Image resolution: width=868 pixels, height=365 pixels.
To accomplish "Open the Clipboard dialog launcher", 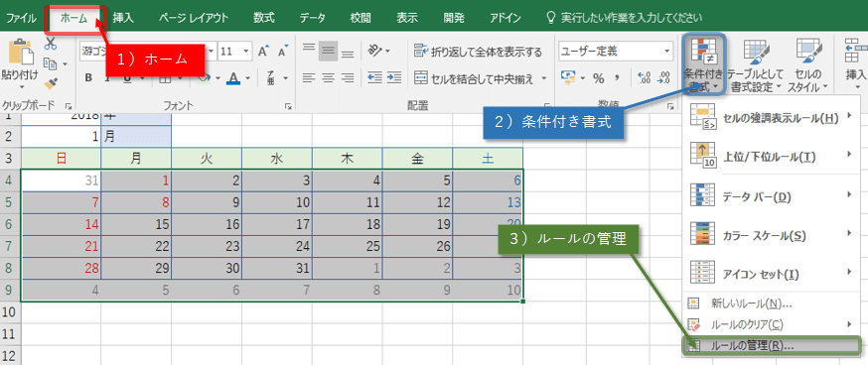I will tap(69, 105).
